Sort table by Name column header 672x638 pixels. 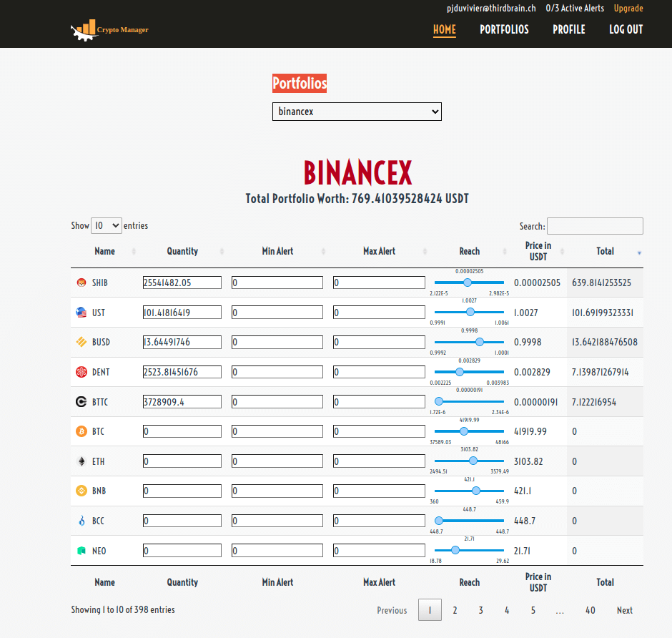click(x=104, y=251)
